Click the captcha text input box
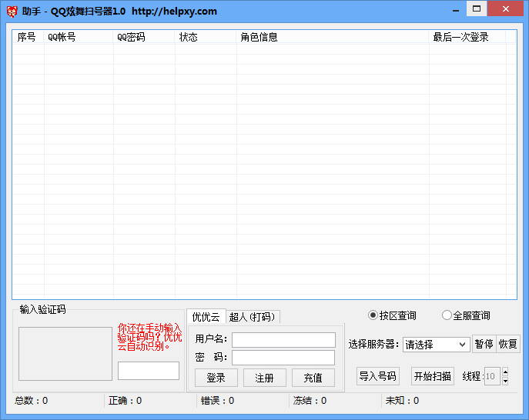The width and height of the screenshot is (529, 420). click(149, 371)
